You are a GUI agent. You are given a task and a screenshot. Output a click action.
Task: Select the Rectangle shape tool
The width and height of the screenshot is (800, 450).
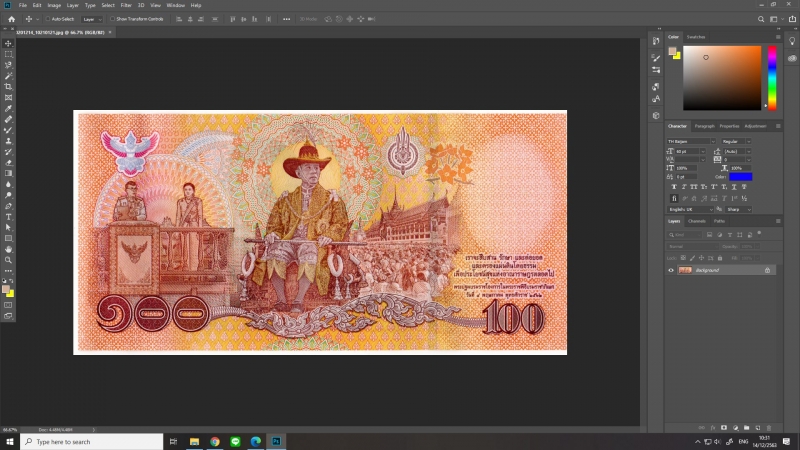[8, 238]
